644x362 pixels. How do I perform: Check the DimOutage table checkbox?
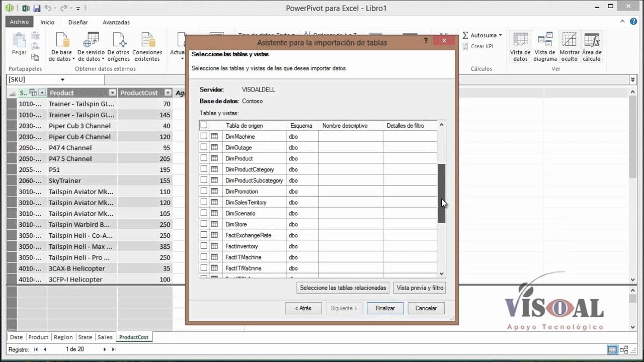[x=204, y=147]
